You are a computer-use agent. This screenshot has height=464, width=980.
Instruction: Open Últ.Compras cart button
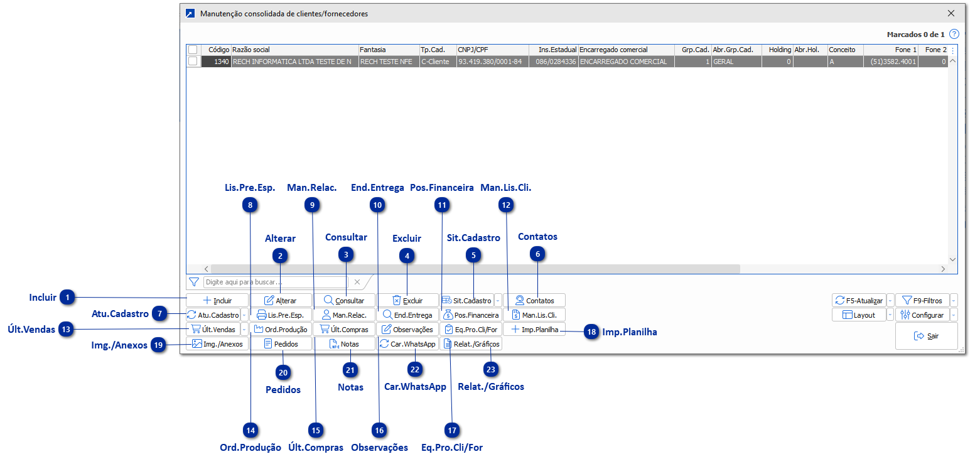[345, 329]
